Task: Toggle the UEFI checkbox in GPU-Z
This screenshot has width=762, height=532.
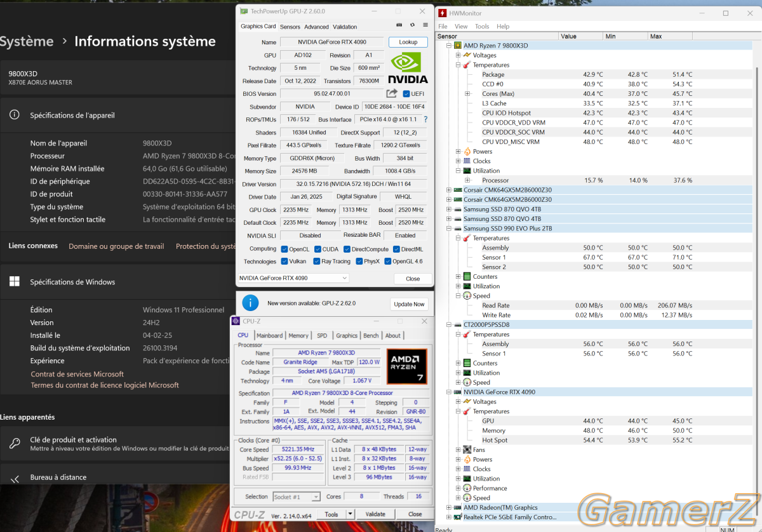Action: [x=406, y=94]
